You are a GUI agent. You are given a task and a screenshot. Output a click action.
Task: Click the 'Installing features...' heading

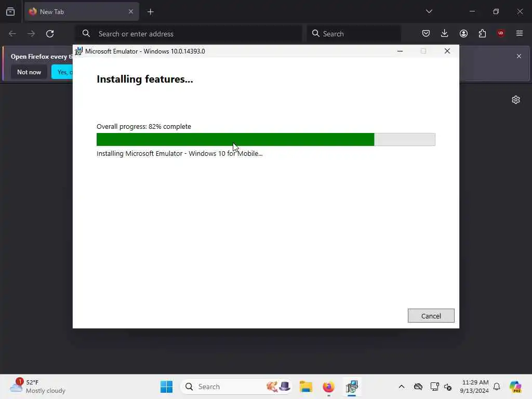(145, 79)
